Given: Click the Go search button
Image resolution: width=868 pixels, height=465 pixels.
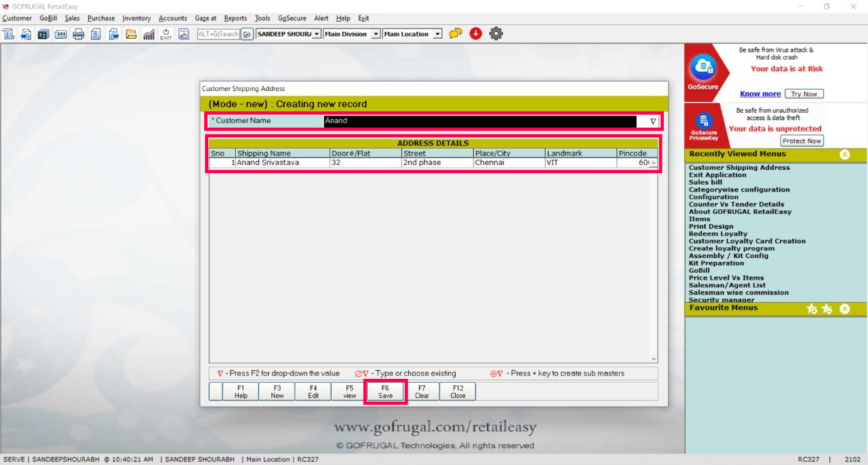Looking at the screenshot, I should [247, 34].
